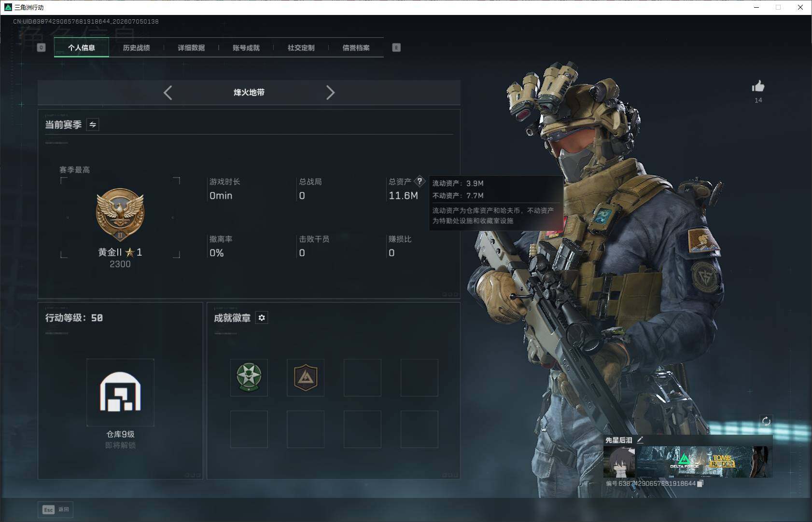This screenshot has height=522, width=812.
Task: Click the third empty badge slot in first row
Action: tap(363, 377)
